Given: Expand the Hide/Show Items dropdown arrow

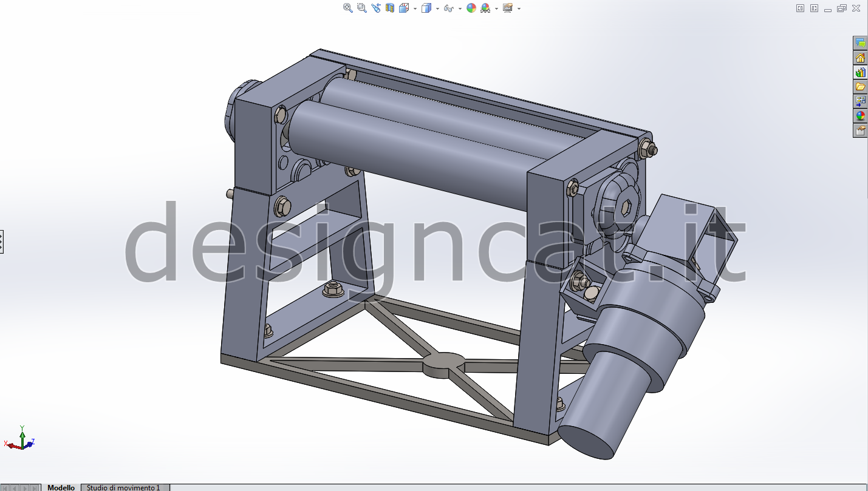Looking at the screenshot, I should click(460, 8).
